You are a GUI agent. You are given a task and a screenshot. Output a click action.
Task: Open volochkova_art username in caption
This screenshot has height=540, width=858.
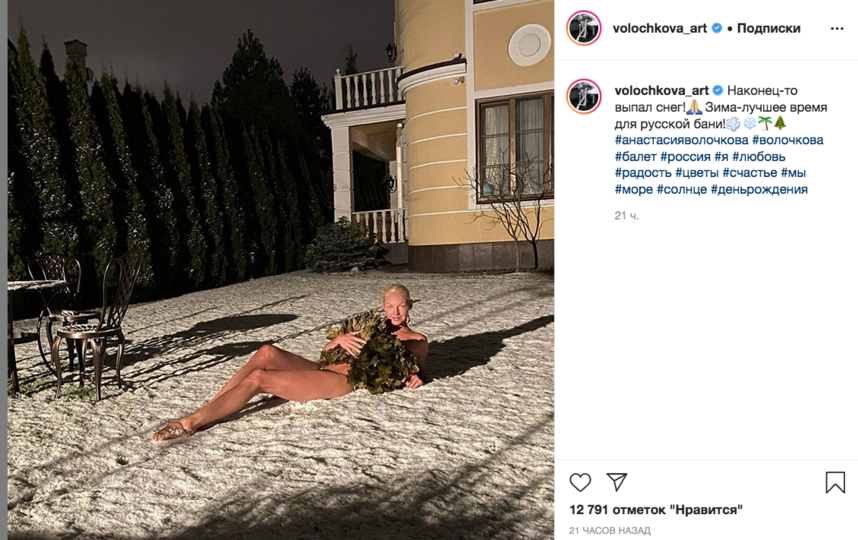click(662, 90)
